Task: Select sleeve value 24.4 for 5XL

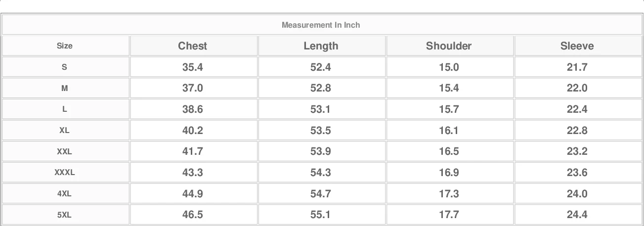Action: tap(577, 215)
